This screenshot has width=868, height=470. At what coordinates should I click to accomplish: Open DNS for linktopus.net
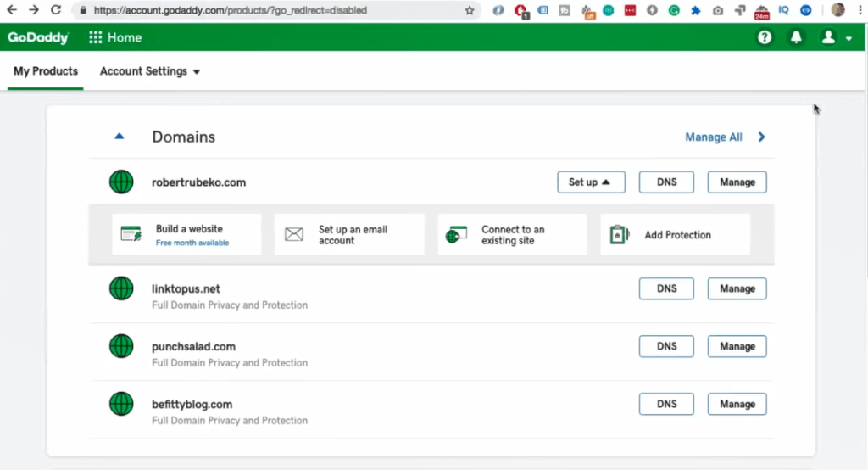click(x=666, y=288)
